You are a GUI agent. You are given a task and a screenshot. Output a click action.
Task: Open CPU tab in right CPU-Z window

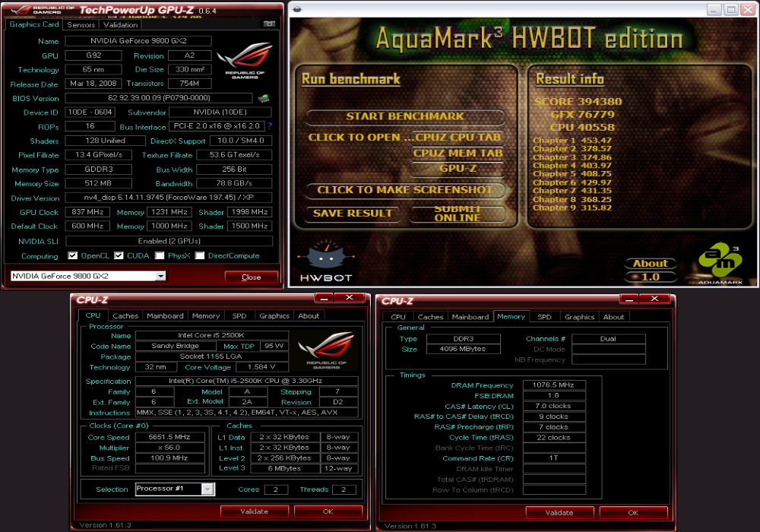398,317
